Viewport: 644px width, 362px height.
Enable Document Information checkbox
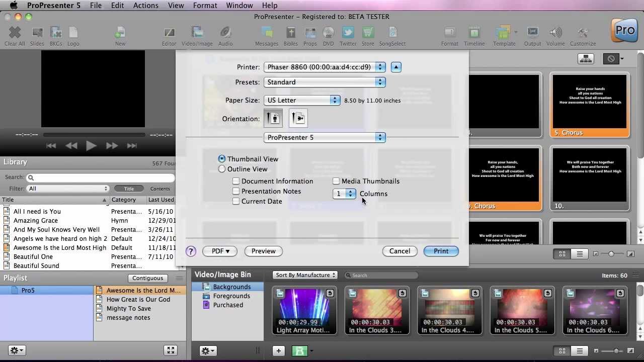(236, 181)
